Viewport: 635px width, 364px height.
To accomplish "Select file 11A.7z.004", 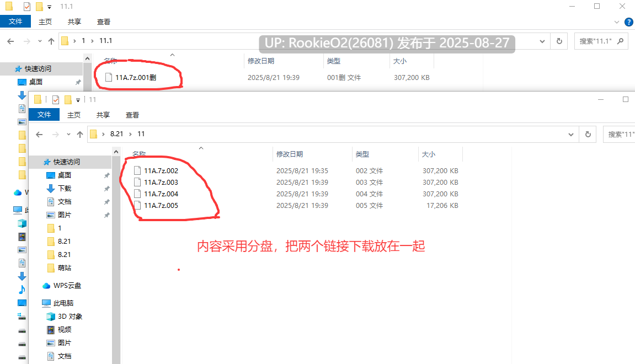I will point(161,194).
